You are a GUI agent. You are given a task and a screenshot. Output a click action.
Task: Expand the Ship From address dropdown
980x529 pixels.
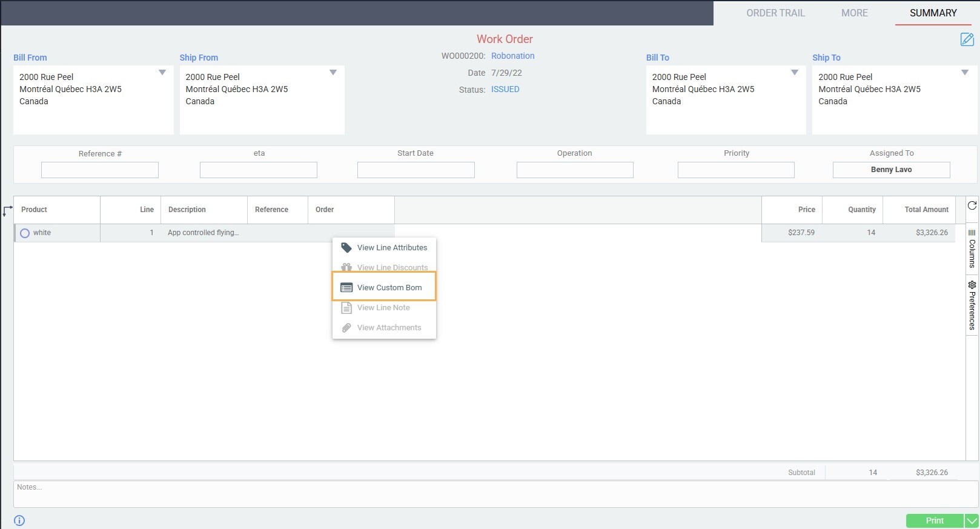click(x=333, y=73)
